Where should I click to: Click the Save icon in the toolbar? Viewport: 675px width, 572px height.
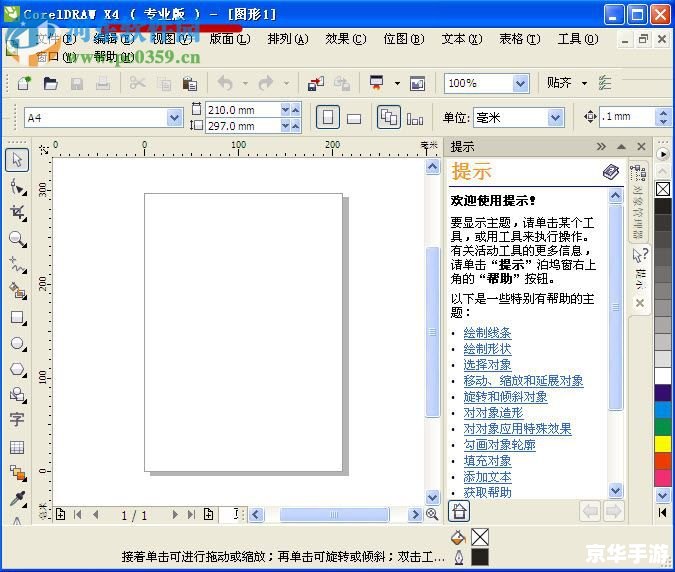tap(76, 84)
